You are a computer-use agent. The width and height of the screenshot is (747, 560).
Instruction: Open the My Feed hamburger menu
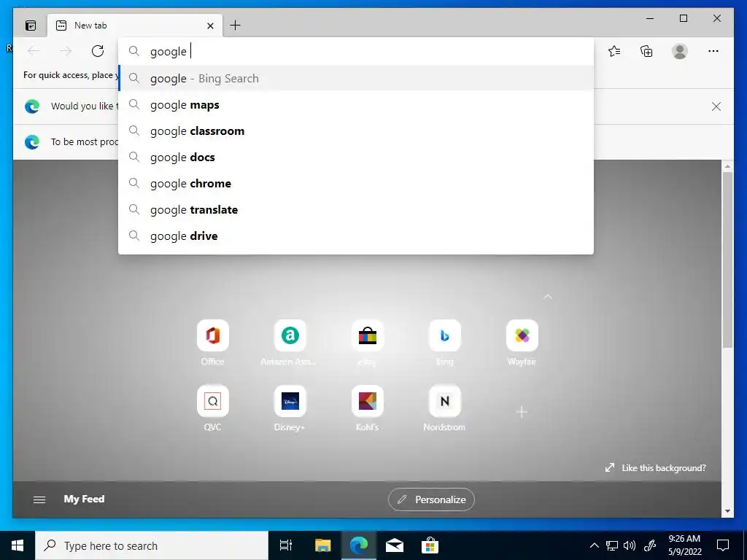(39, 499)
